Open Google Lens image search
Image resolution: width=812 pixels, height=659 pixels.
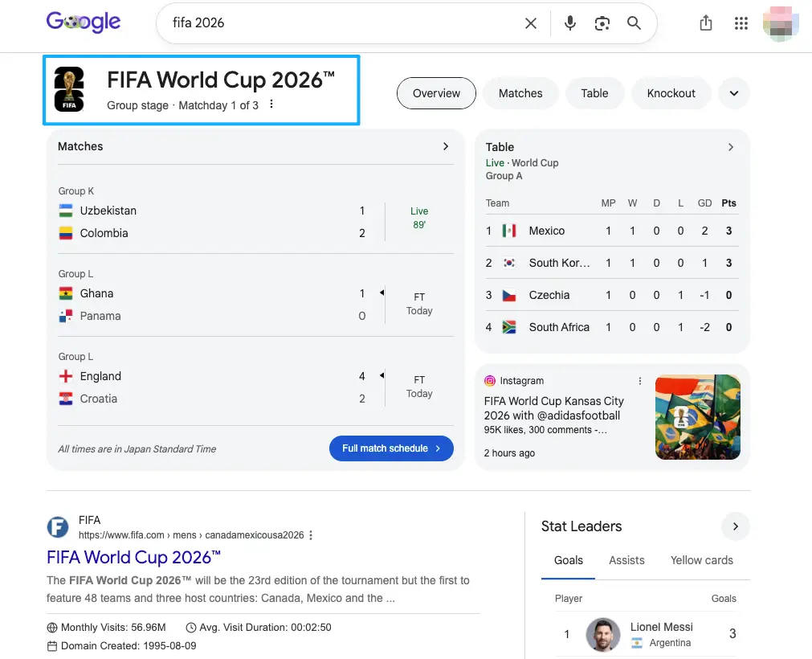click(x=602, y=23)
